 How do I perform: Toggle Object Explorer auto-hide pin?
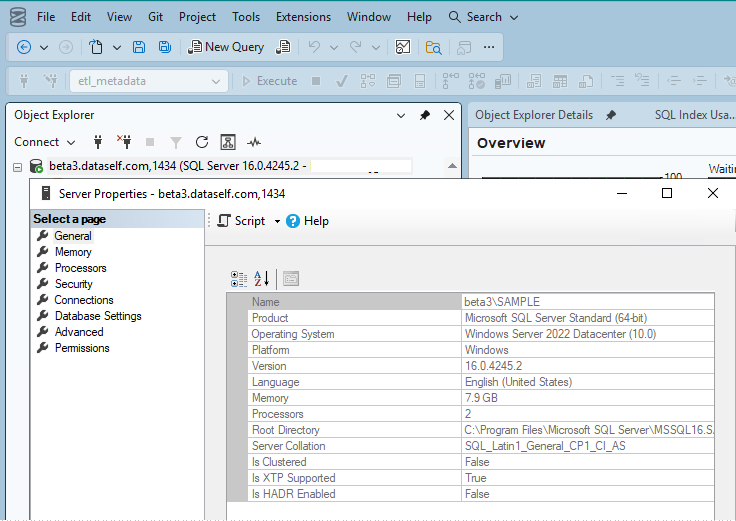pyautogui.click(x=425, y=115)
